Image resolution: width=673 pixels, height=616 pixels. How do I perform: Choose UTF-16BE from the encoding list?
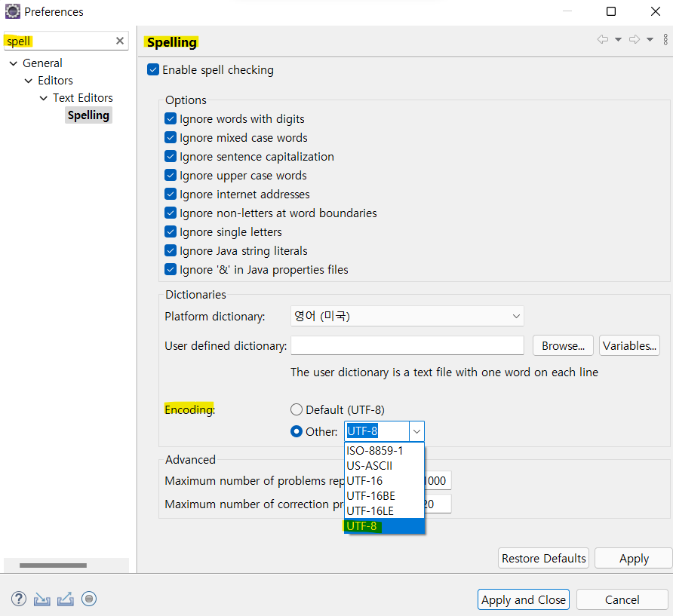click(x=384, y=496)
